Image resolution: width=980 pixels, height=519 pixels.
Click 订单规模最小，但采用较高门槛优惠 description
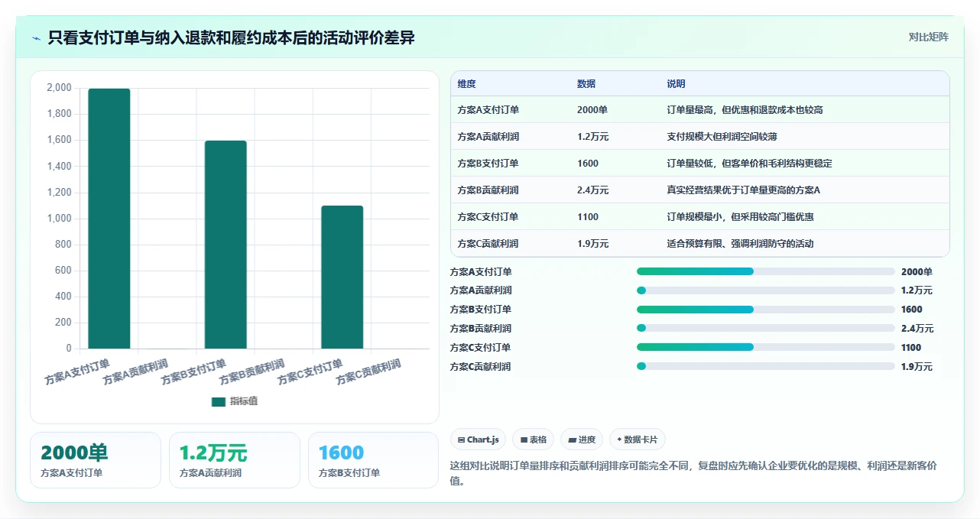pyautogui.click(x=741, y=217)
